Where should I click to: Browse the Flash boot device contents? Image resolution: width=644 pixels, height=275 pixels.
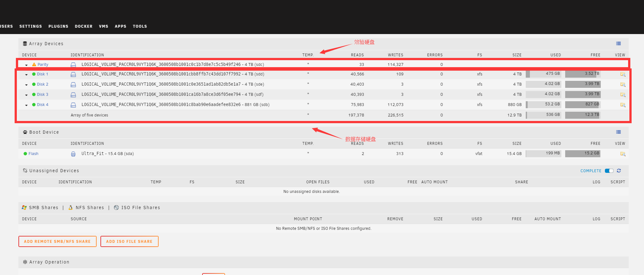(622, 154)
